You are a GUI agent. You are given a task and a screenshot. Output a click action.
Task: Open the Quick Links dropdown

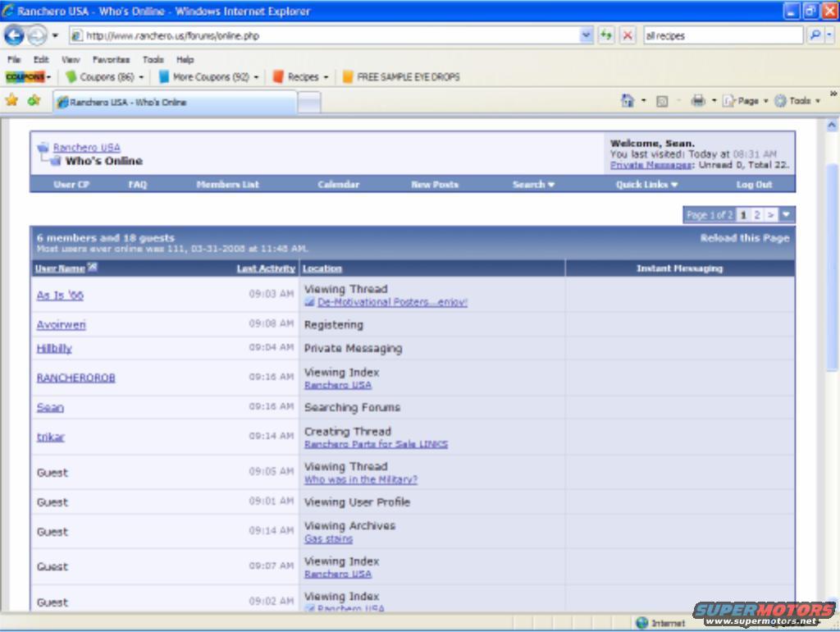tap(646, 185)
